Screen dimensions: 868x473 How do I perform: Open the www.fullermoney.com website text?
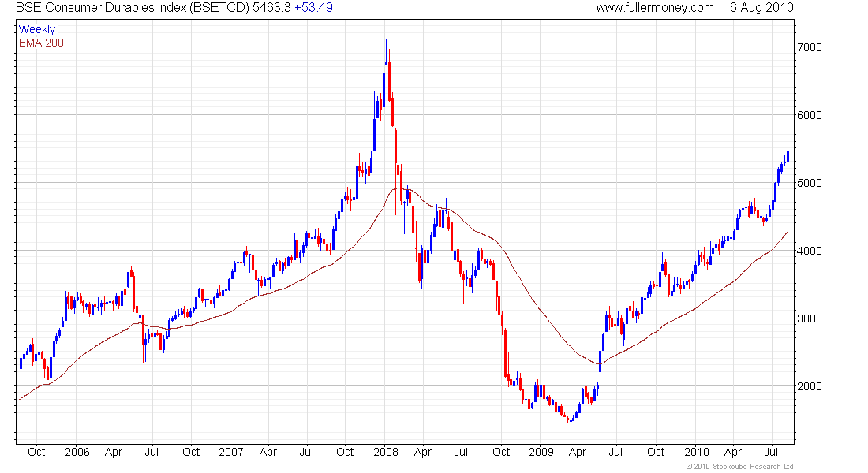[x=655, y=8]
